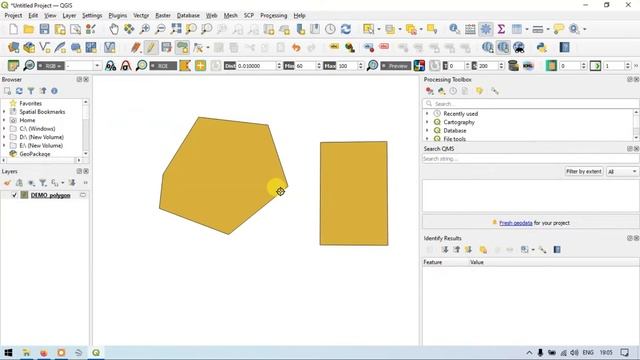Open the ENG language indicator
Viewport: 640px width, 360px height.
588,353
